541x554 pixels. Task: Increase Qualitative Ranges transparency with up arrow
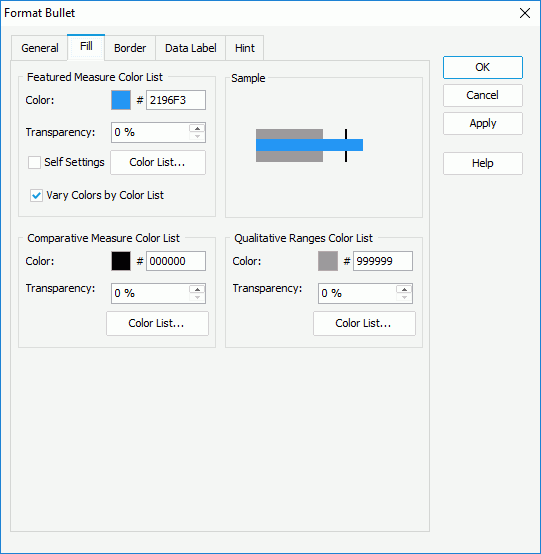404,290
